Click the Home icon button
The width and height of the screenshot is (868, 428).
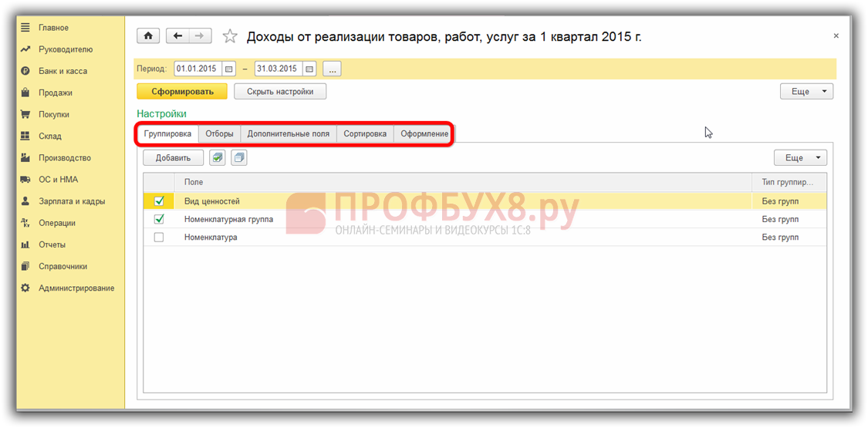point(148,36)
